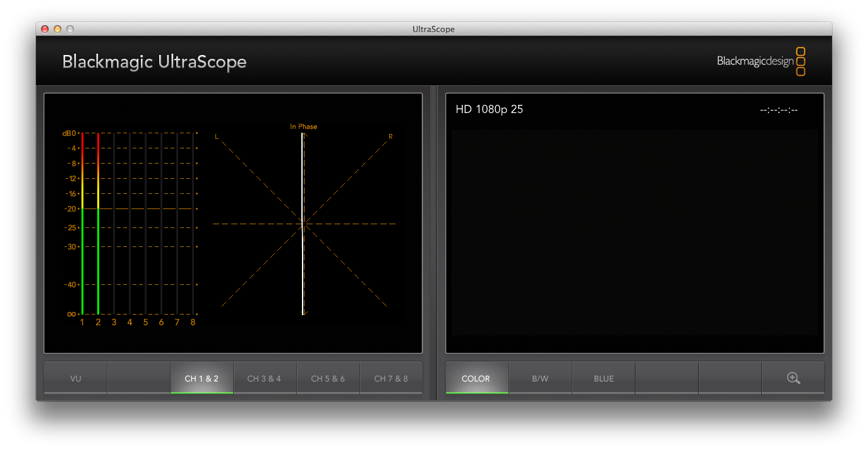Click the In Phase label
The image size is (868, 451).
304,126
